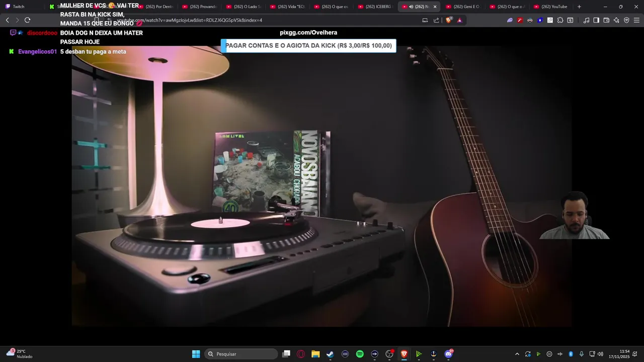Image resolution: width=644 pixels, height=362 pixels.
Task: Toggle microphone icon in system tray
Action: 582,354
